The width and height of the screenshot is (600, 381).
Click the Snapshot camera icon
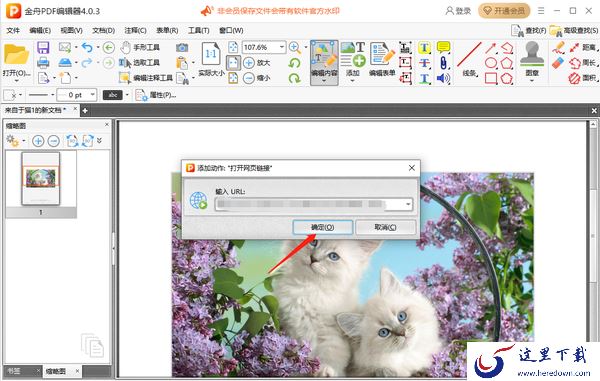(x=182, y=47)
